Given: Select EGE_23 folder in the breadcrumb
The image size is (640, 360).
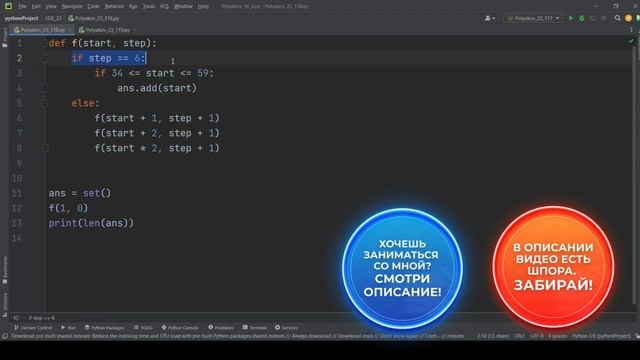Looking at the screenshot, I should [x=53, y=18].
